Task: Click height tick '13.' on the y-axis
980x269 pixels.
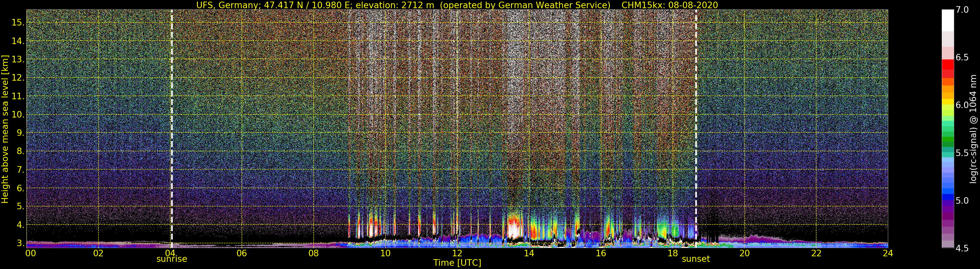Action: click(18, 59)
